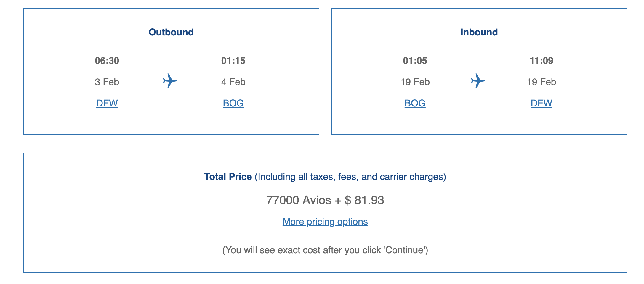Click the outbound 4 Feb arrival date

[233, 82]
